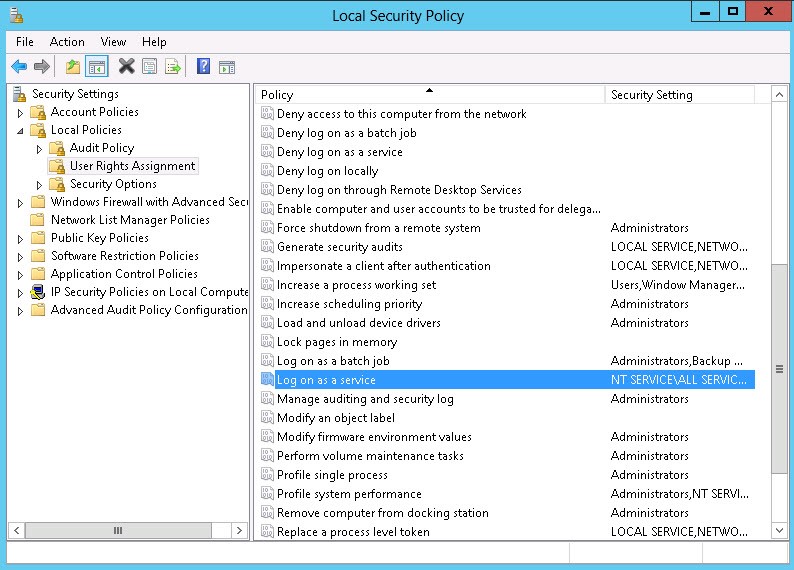Toggle Show/Hide Action Pane toolbar icon
This screenshot has width=794, height=570.
pyautogui.click(x=227, y=67)
